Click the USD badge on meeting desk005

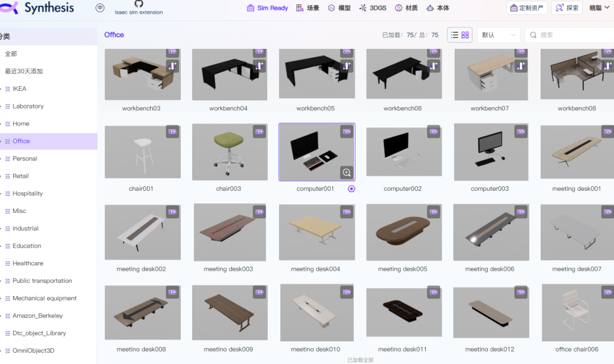pyautogui.click(x=433, y=212)
